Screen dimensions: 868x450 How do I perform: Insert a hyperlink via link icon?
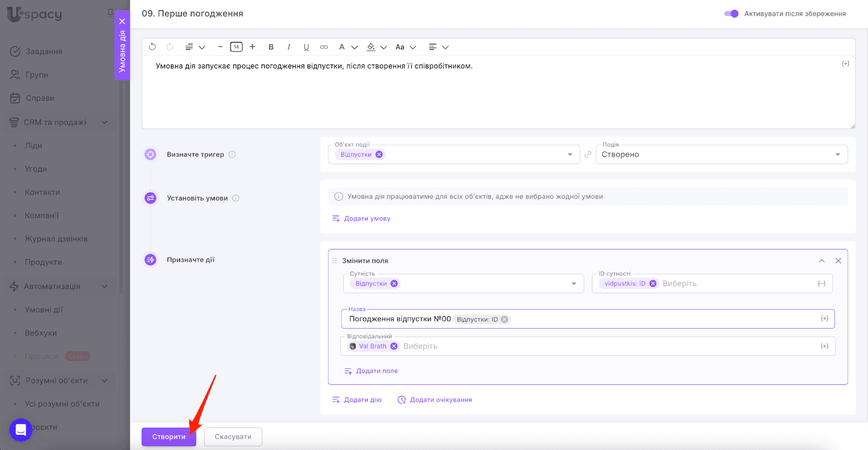coord(324,47)
